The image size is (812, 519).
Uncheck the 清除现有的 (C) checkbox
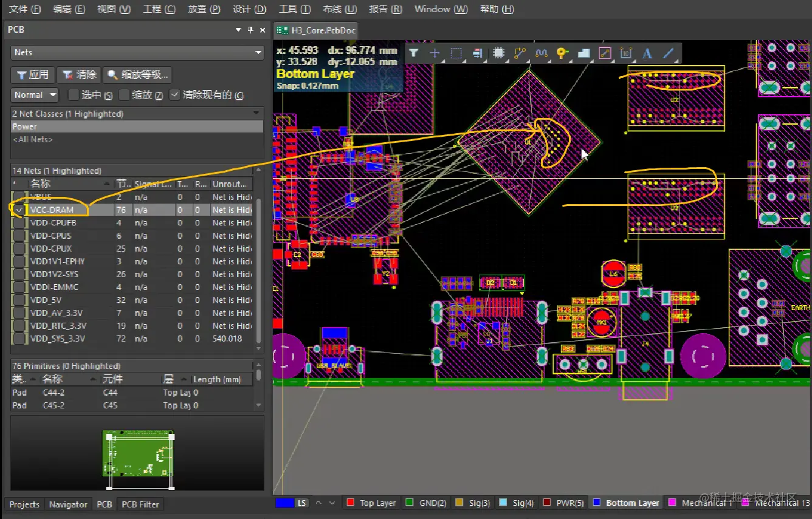(x=175, y=95)
